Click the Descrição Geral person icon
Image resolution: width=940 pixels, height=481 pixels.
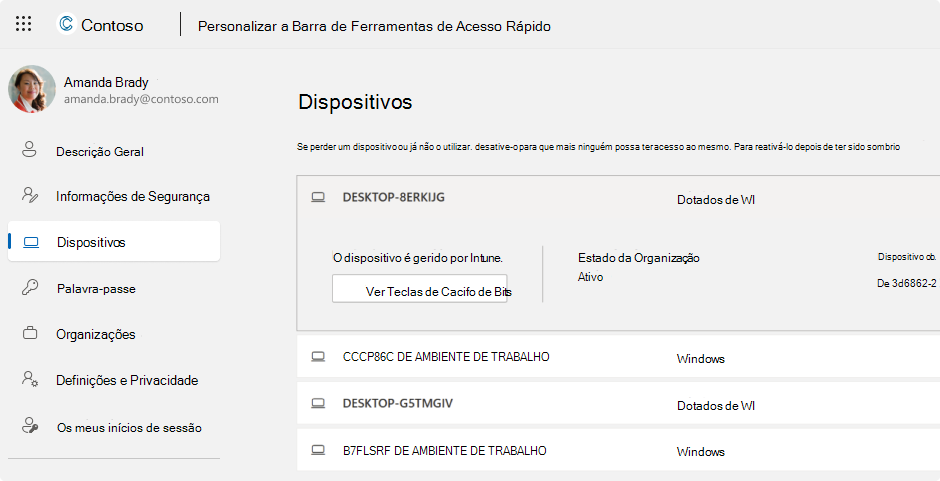point(29,149)
